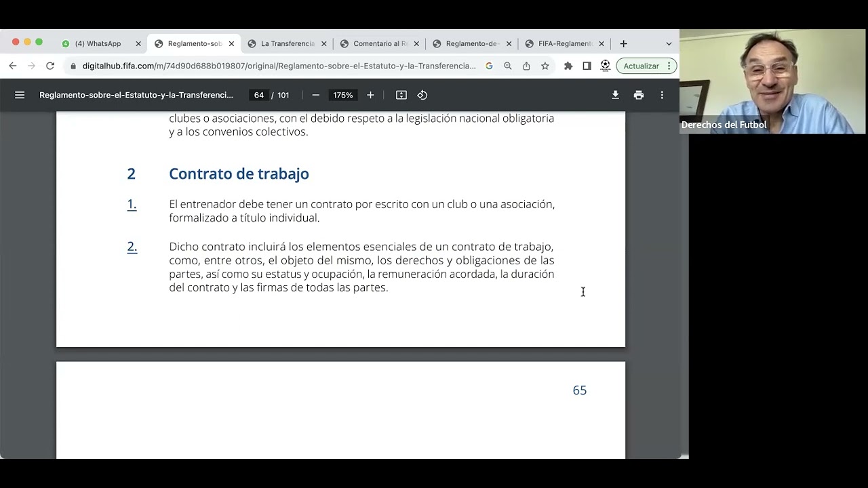The image size is (868, 488).
Task: Open Google Translate icon in address bar
Action: [489, 66]
